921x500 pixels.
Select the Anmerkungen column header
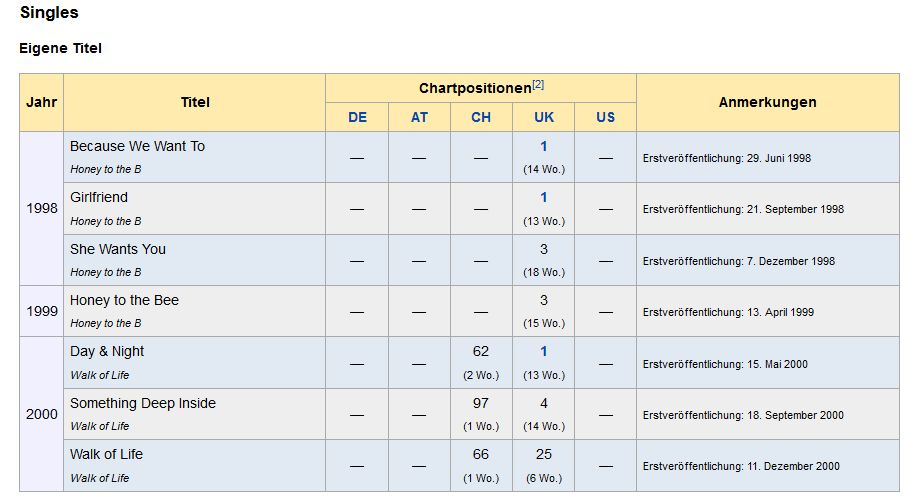click(x=767, y=102)
